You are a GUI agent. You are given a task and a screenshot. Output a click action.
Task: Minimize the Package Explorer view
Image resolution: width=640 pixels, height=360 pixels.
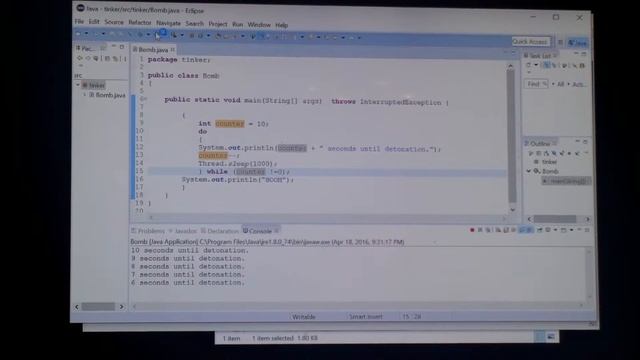click(114, 47)
